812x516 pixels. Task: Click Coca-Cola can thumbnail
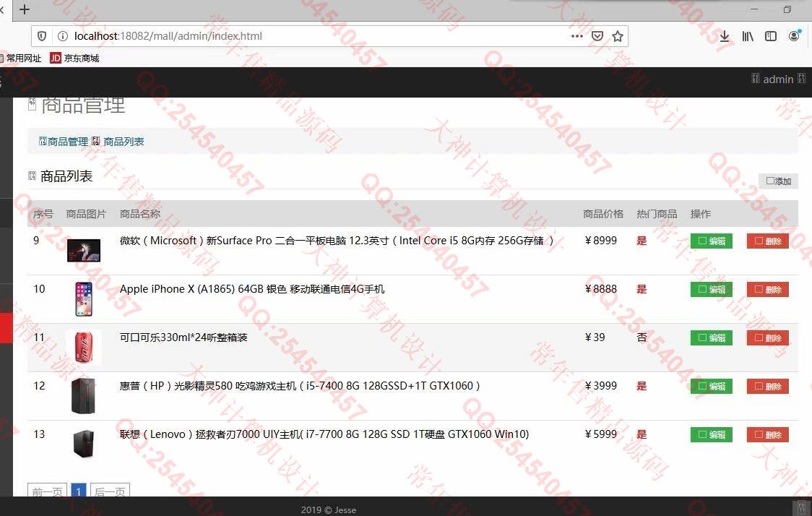pos(84,348)
